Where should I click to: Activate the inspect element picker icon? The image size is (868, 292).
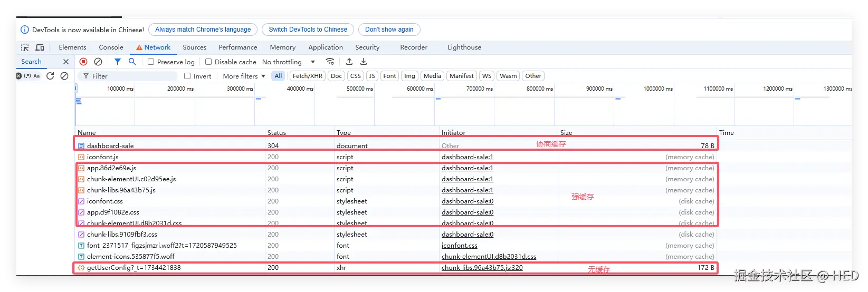25,47
